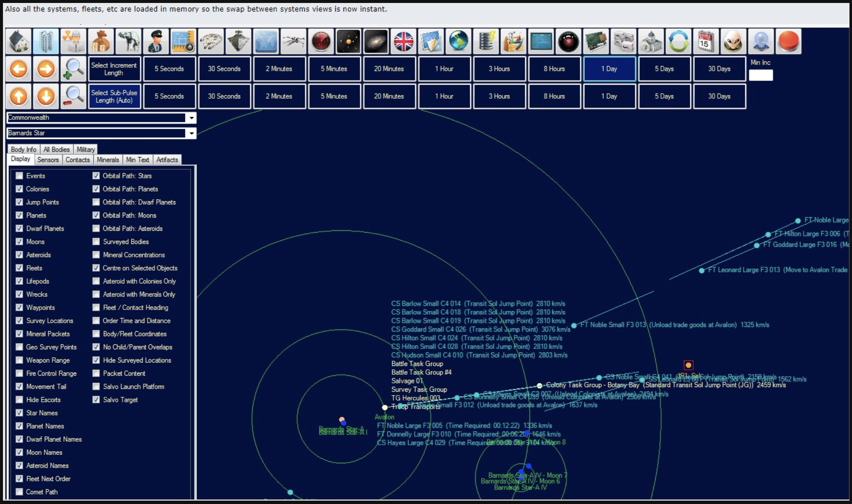Open the solar system view icon
Screen dimensions: 852x504
coord(349,42)
